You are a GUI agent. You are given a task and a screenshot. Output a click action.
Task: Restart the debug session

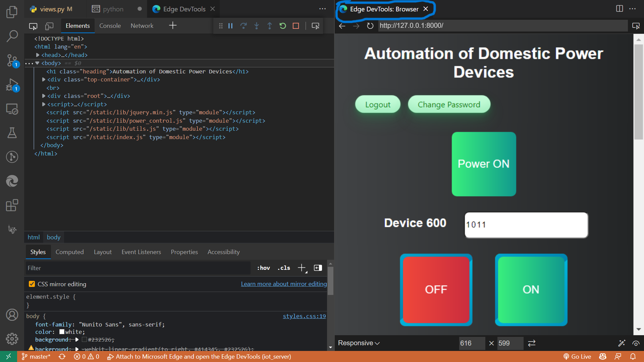point(282,26)
